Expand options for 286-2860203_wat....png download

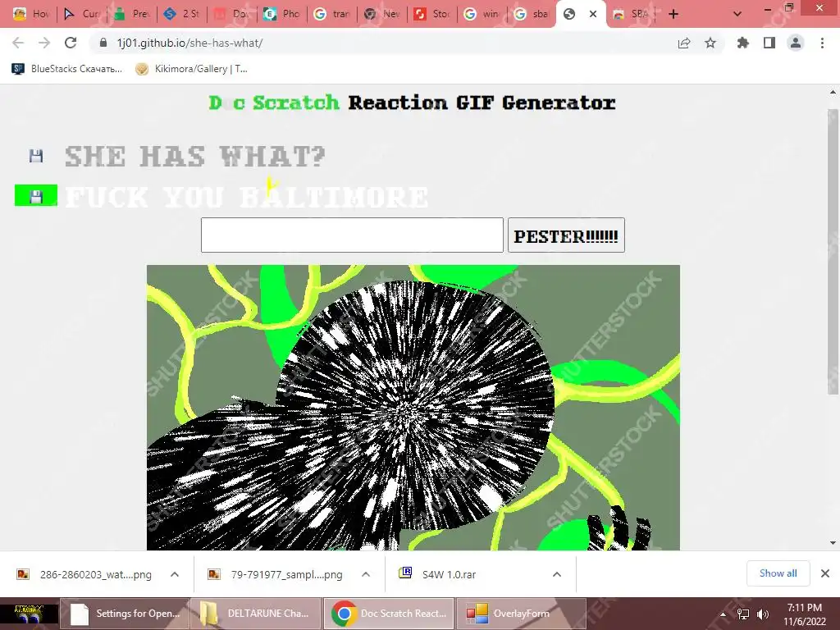(175, 574)
